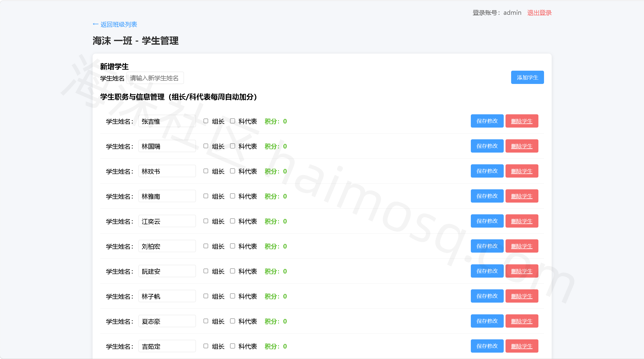This screenshot has width=644, height=359.
Task: Delete student 江奕云
Action: click(522, 221)
